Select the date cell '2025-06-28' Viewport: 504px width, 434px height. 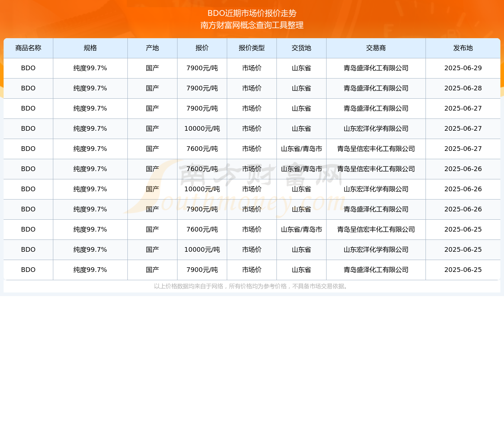click(463, 88)
